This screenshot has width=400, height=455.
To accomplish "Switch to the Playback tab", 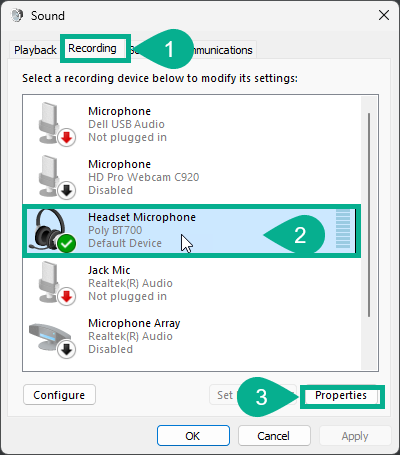I will pos(35,50).
